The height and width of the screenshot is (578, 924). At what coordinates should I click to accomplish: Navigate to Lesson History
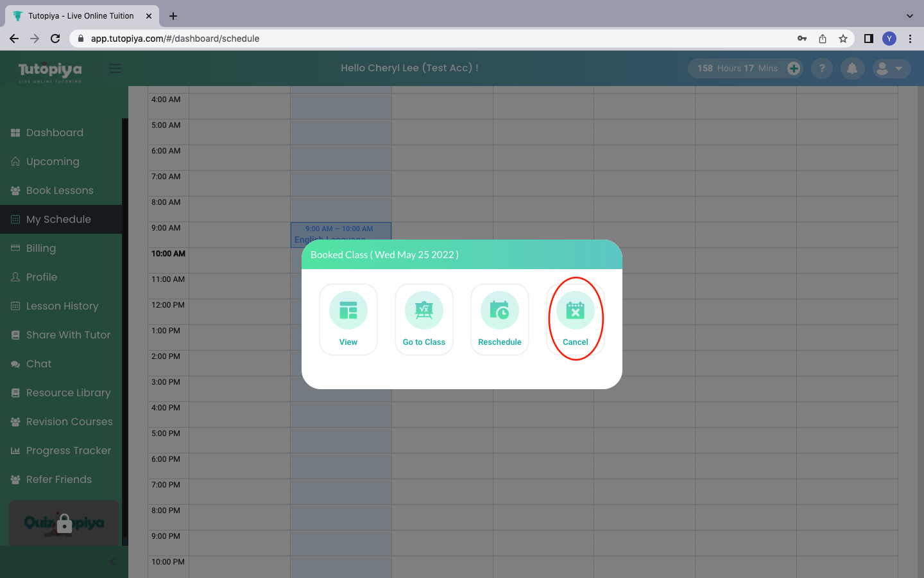pos(62,306)
